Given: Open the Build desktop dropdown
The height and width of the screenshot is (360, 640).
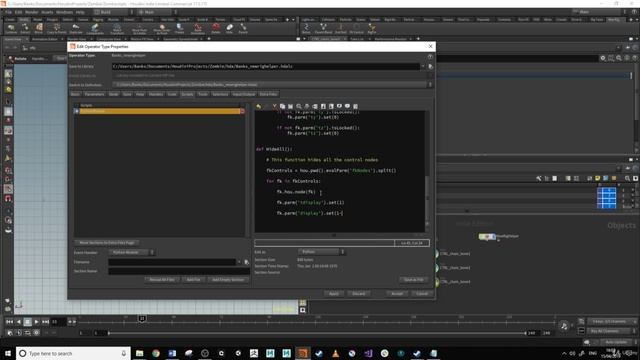Looking at the screenshot, I should pos(113,12).
